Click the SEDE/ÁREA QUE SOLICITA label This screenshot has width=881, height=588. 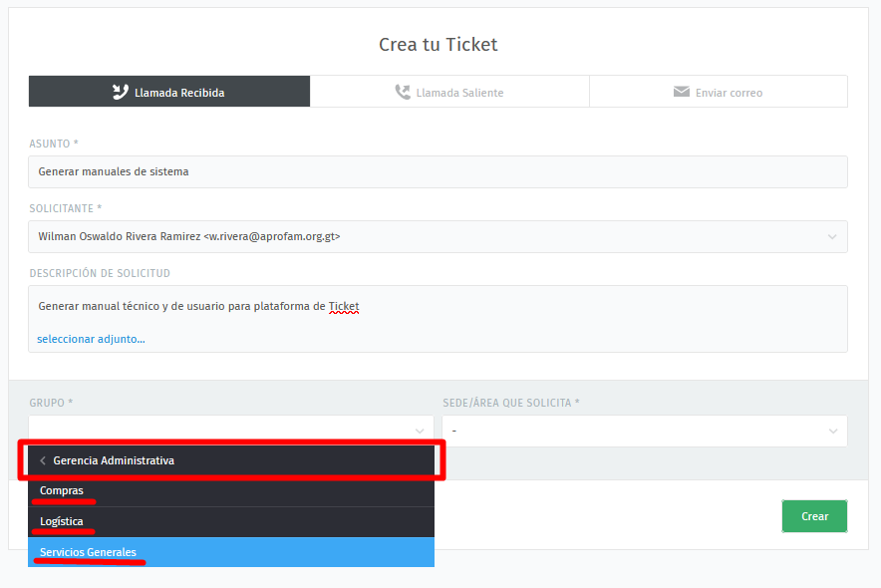tap(510, 403)
